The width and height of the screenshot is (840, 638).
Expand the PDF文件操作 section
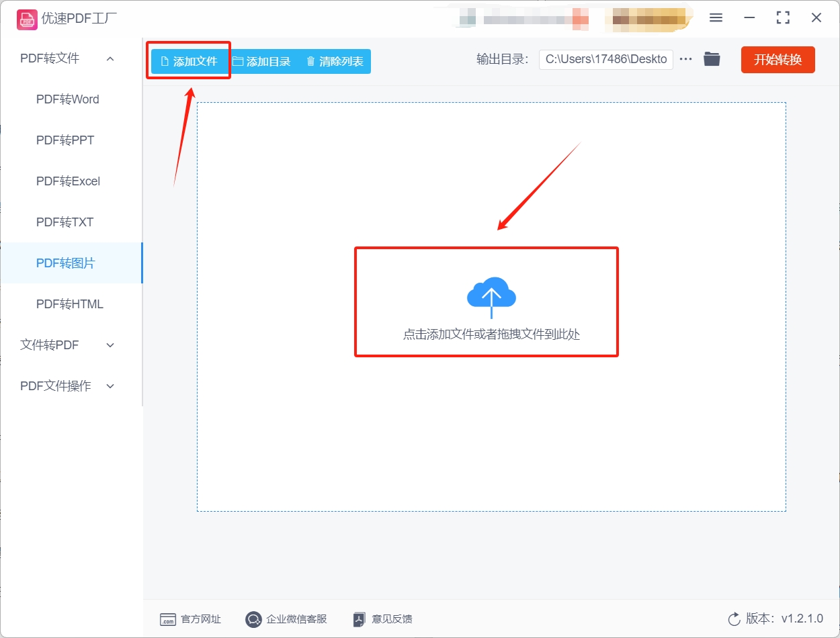[110, 385]
